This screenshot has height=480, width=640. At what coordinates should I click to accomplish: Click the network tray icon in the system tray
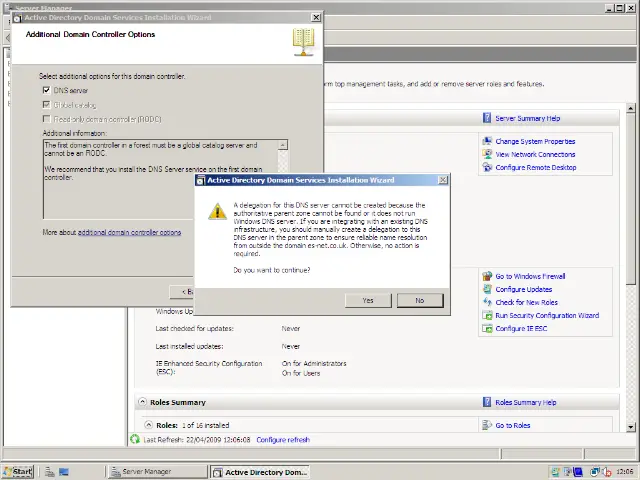point(595,472)
